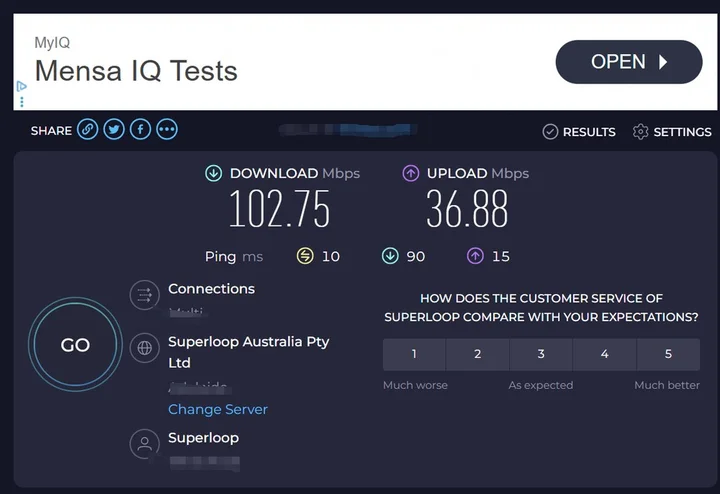The width and height of the screenshot is (720, 494).
Task: Click the server globe icon
Action: 144,348
